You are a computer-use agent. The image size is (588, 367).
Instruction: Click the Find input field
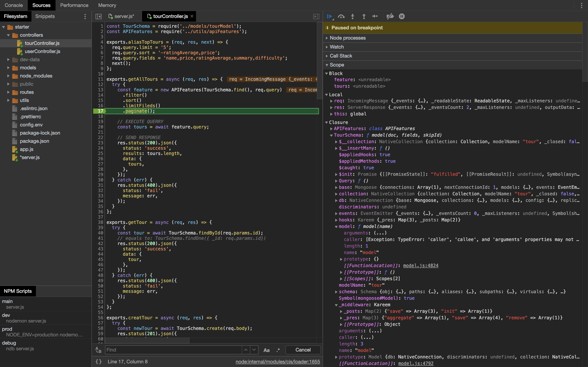[x=173, y=350]
